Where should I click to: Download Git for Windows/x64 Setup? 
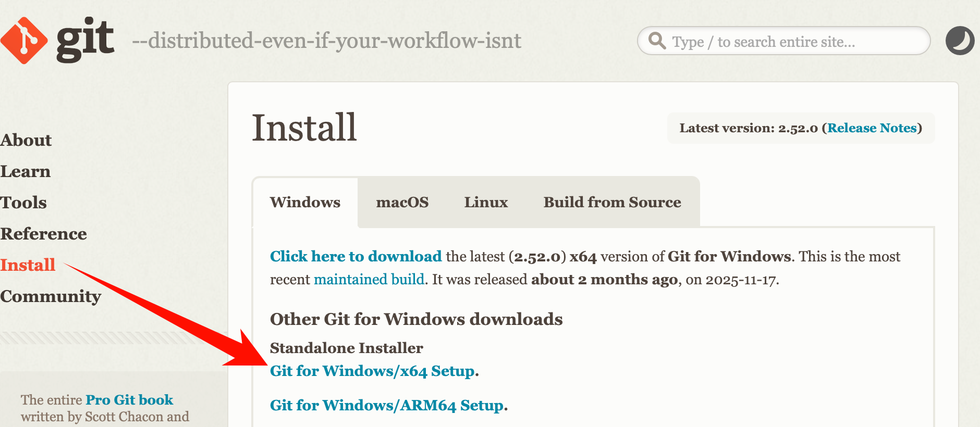point(372,371)
